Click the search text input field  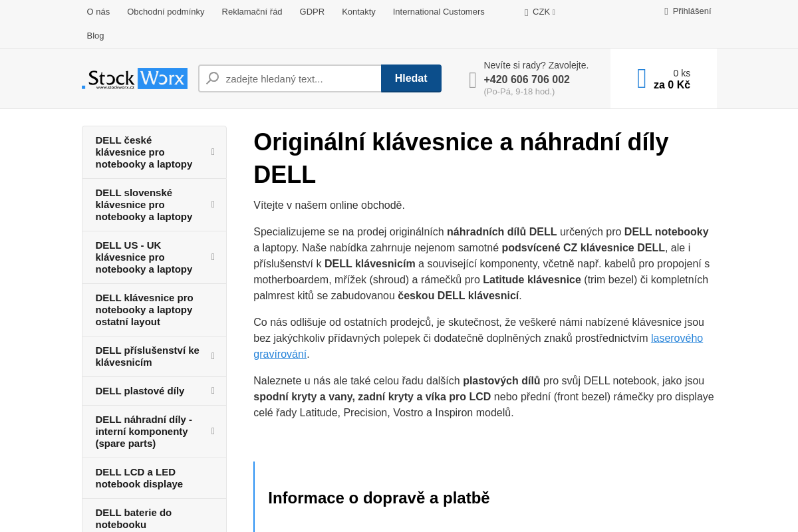point(299,78)
